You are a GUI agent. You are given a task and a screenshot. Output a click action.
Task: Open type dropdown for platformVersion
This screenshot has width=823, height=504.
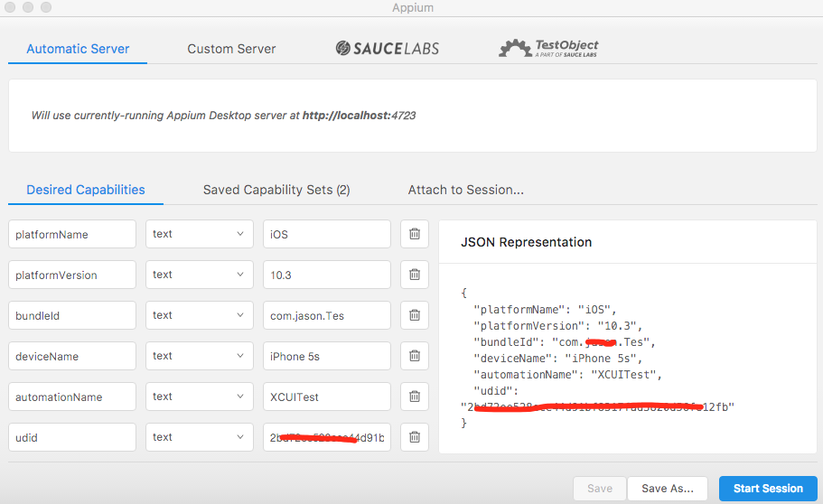coord(200,275)
